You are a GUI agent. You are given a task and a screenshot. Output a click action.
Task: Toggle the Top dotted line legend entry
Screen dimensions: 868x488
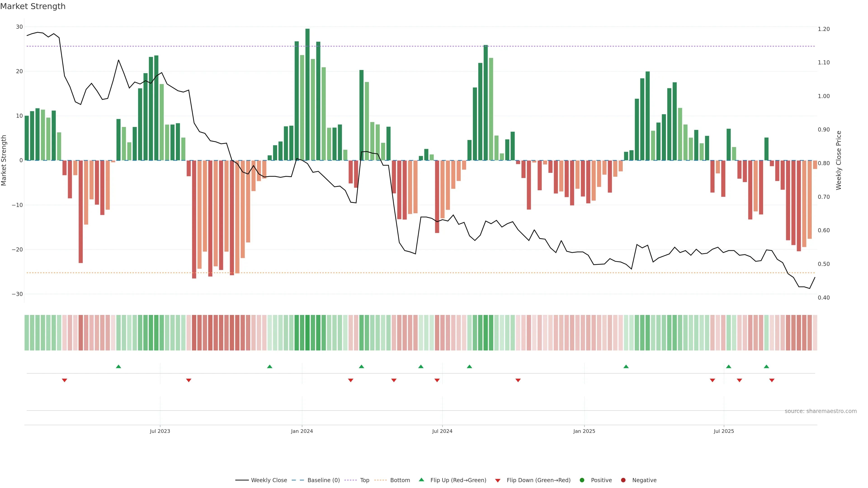pos(364,480)
